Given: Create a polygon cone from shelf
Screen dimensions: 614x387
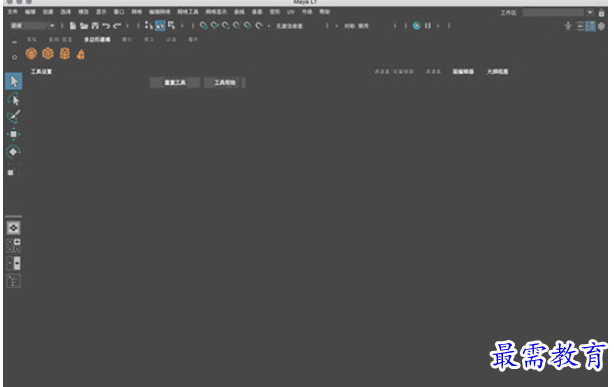Looking at the screenshot, I should [x=81, y=54].
